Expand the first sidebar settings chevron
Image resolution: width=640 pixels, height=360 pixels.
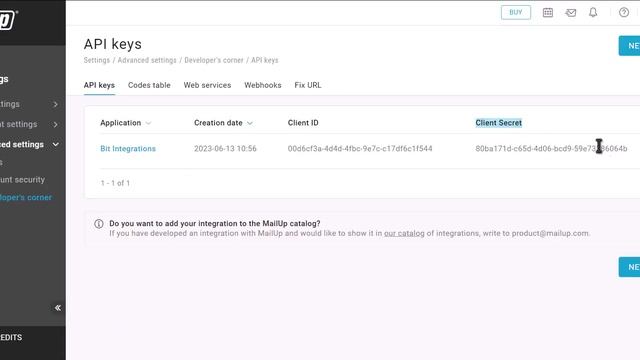click(56, 104)
